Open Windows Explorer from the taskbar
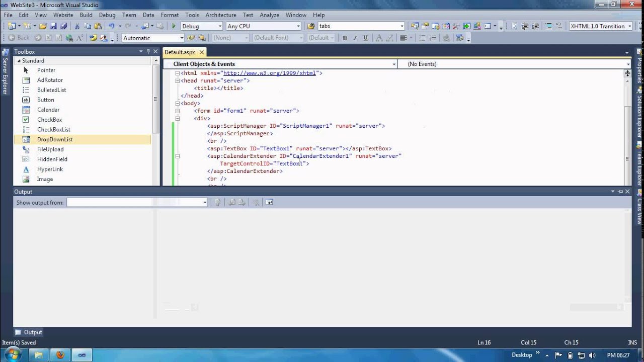 pos(39,355)
